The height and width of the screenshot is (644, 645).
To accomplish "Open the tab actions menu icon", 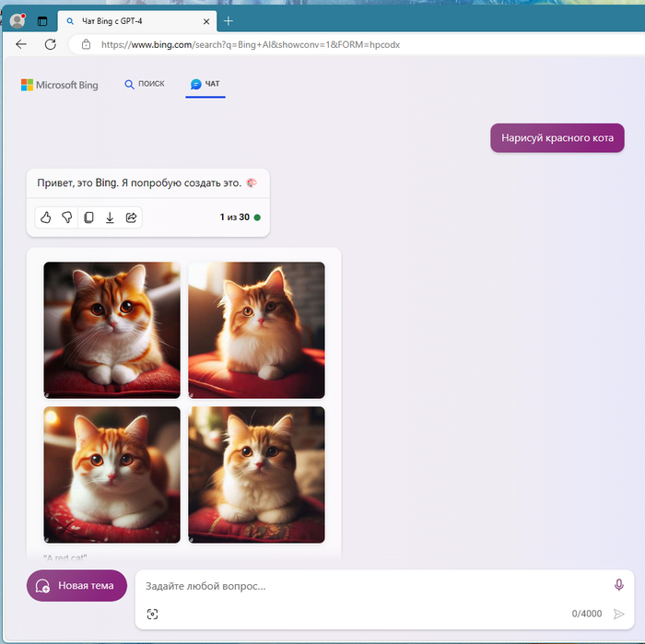I will (42, 21).
